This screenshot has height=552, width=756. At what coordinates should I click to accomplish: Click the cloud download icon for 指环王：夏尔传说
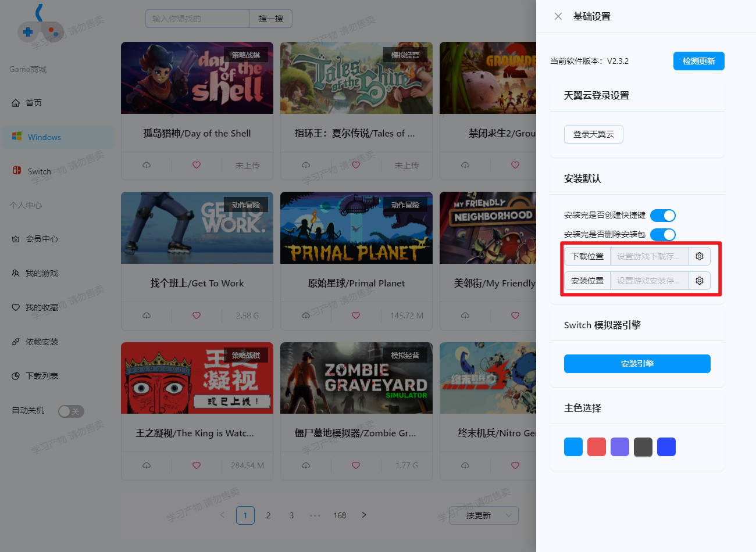[x=306, y=165]
